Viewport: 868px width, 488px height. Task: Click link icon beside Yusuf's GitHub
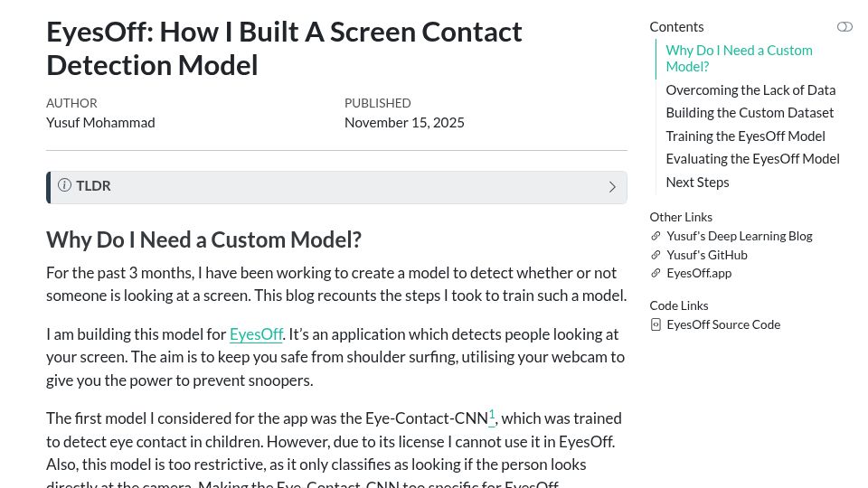656,255
